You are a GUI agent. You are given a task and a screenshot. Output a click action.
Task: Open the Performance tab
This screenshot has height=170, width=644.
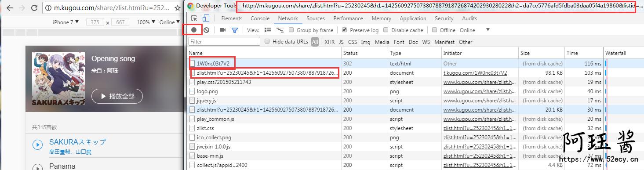pos(348,18)
